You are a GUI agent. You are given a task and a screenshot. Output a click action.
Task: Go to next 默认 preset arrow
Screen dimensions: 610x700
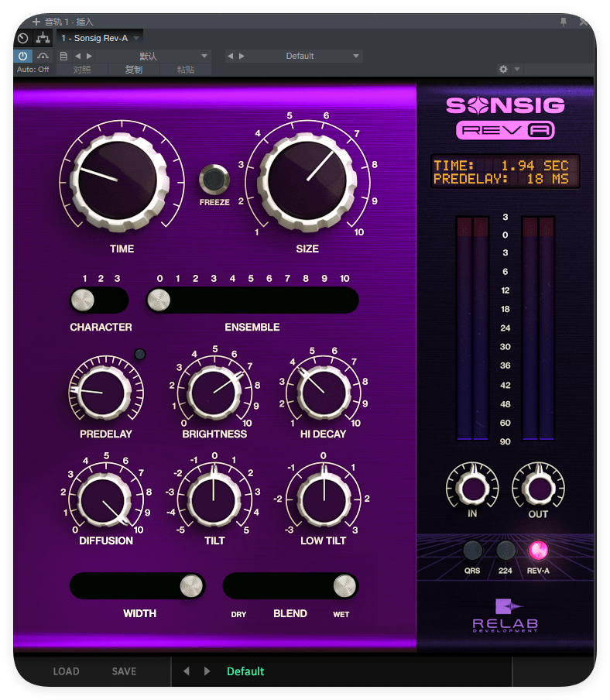point(89,57)
